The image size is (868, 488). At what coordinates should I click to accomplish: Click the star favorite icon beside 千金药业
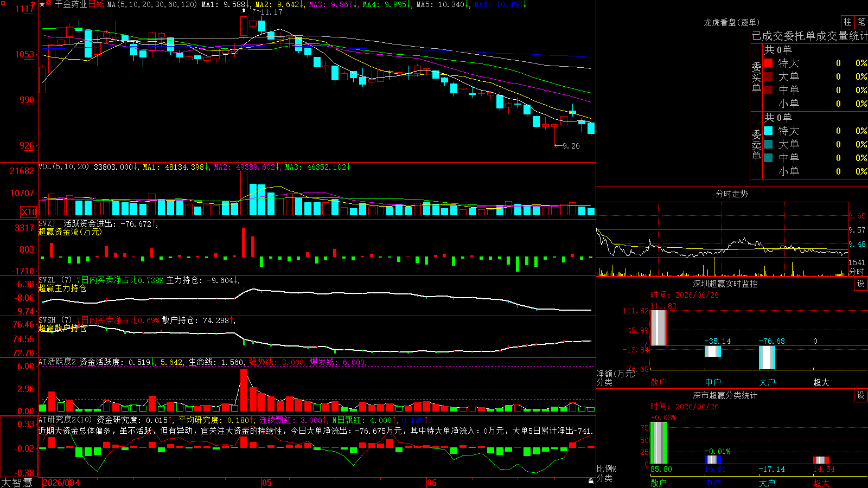click(42, 4)
